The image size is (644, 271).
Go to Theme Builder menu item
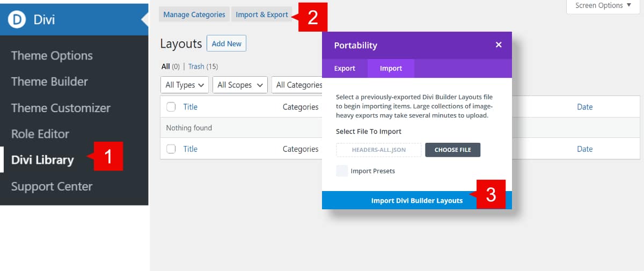(49, 82)
